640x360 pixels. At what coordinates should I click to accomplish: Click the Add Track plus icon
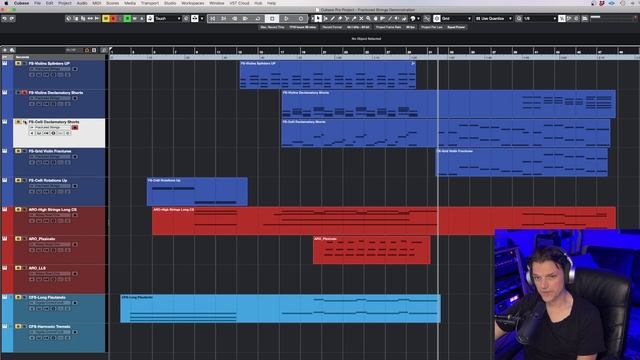click(x=5, y=50)
